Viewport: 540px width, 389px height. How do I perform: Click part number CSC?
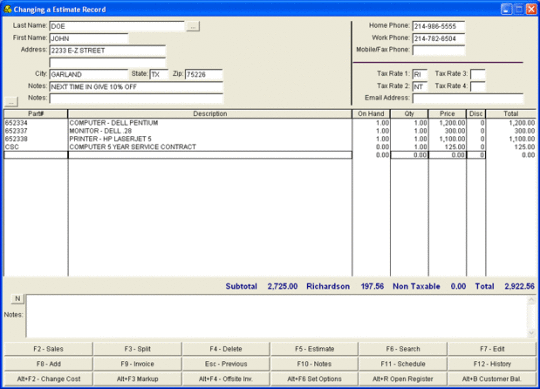click(x=12, y=147)
